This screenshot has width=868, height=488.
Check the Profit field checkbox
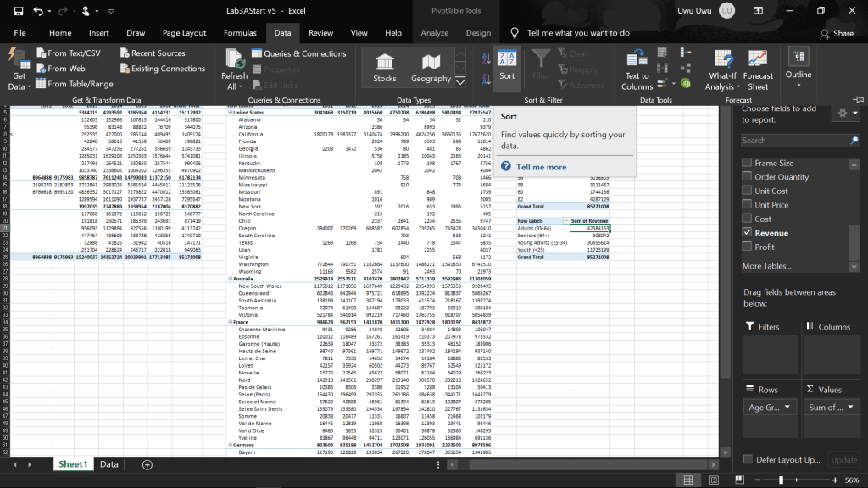click(747, 247)
